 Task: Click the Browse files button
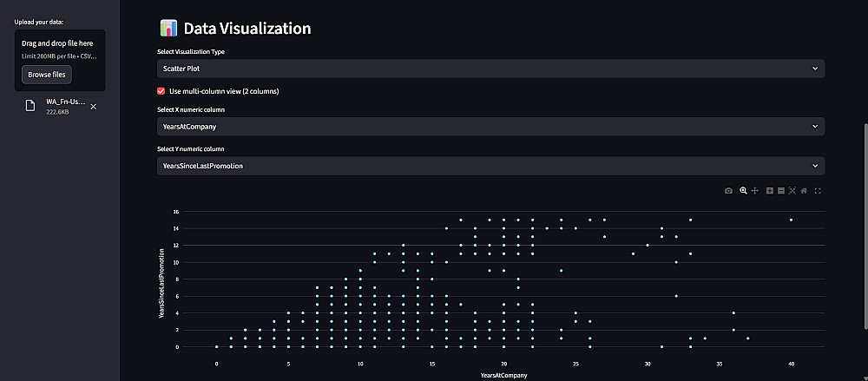coord(45,75)
